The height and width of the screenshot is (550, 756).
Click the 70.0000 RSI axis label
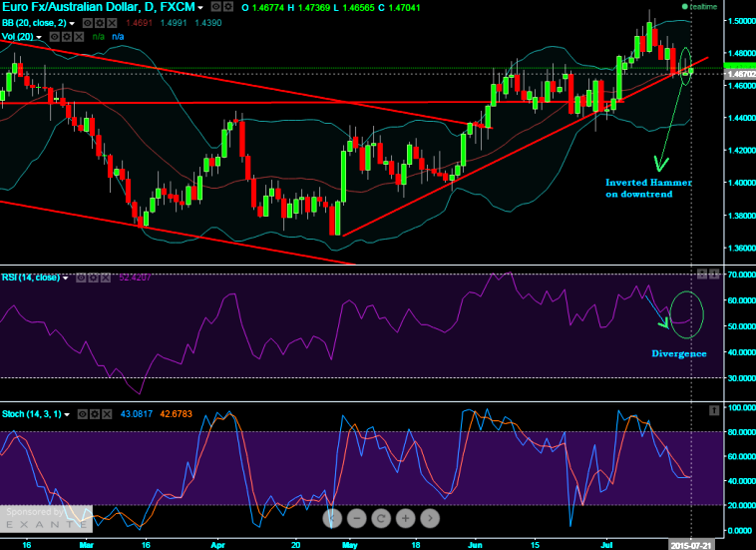pyautogui.click(x=741, y=275)
